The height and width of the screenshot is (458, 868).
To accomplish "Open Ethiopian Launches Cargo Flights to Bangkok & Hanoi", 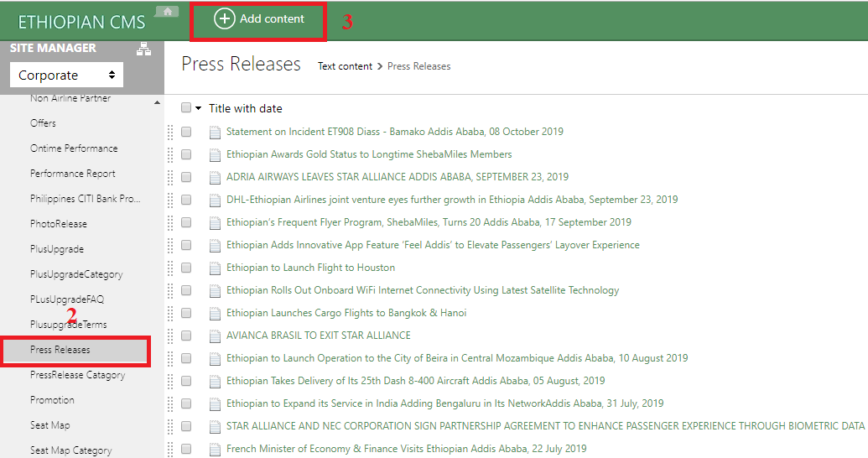I will coord(346,313).
